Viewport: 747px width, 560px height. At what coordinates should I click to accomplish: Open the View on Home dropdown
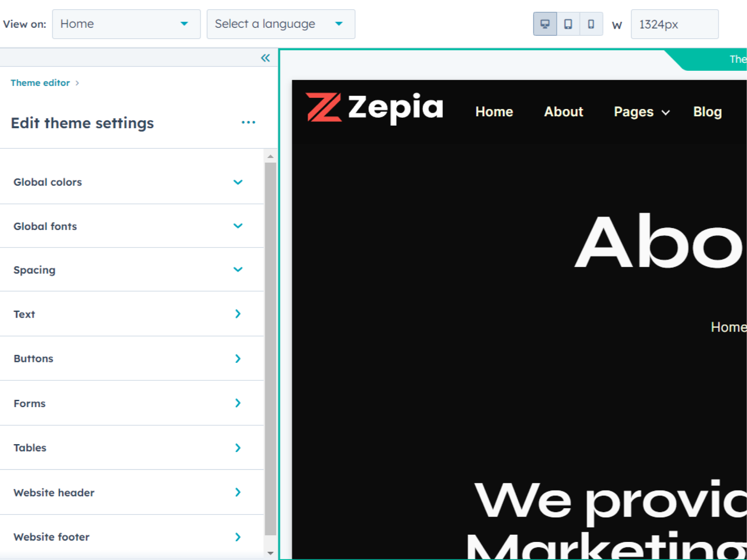coord(126,24)
